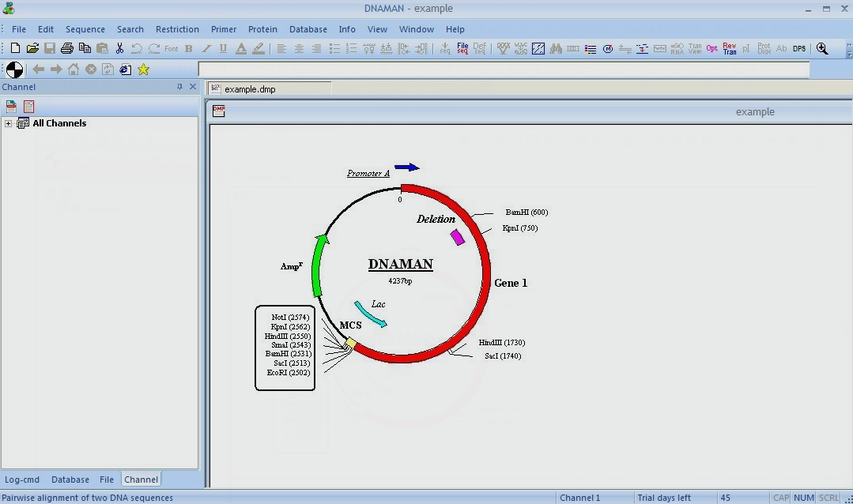Click the Def seq toolbar icon
Screen dimensions: 853x504
(480, 48)
